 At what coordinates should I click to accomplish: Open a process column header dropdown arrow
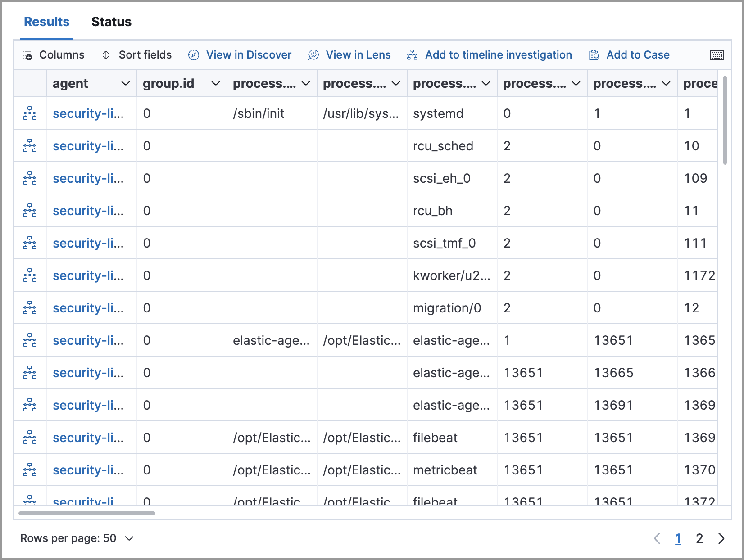click(305, 83)
